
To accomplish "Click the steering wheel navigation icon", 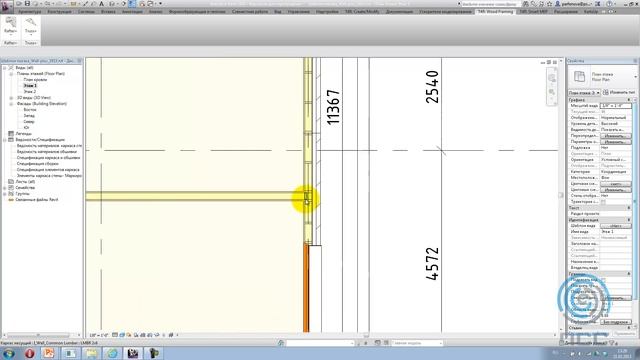I will coord(552,78).
